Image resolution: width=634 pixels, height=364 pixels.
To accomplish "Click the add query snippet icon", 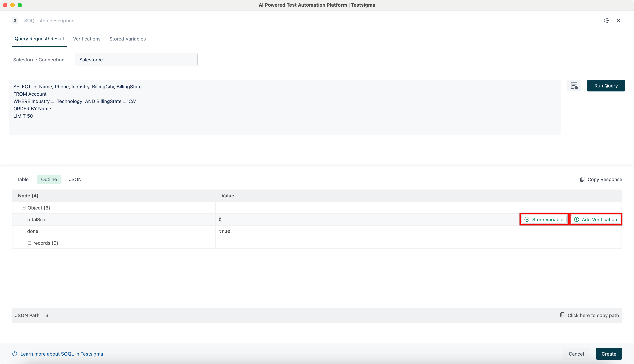I will click(574, 86).
